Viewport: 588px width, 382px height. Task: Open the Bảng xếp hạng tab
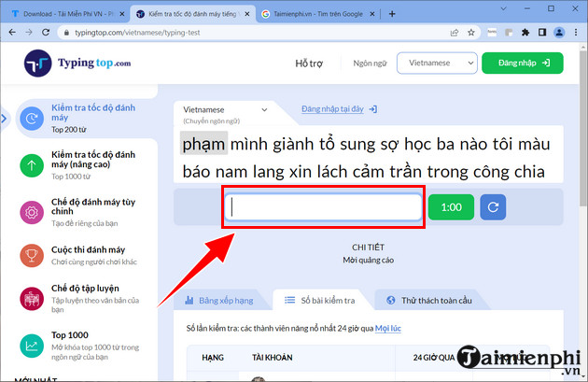tap(221, 300)
